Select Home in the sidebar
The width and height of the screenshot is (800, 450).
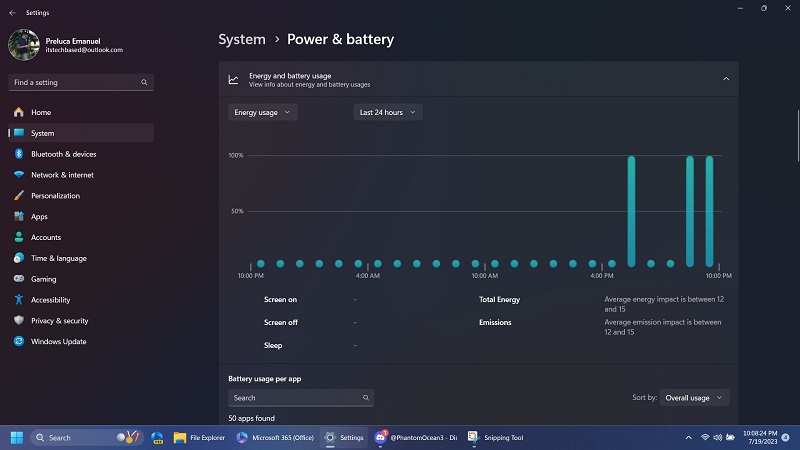(40, 112)
